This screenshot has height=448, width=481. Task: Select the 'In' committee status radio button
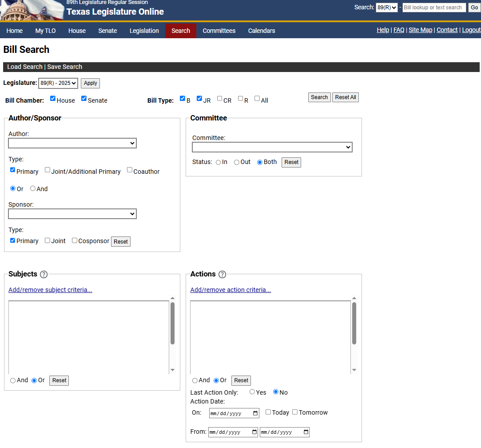[218, 162]
